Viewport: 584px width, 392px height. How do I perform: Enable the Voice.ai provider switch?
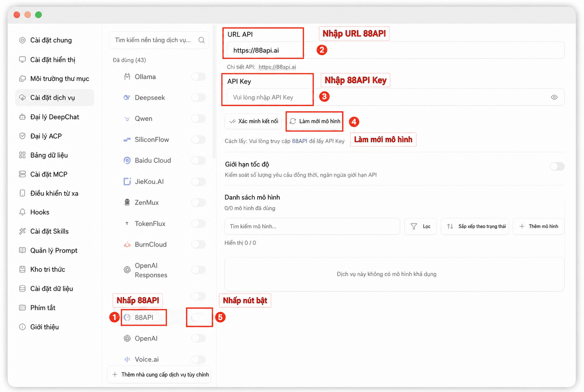click(198, 359)
